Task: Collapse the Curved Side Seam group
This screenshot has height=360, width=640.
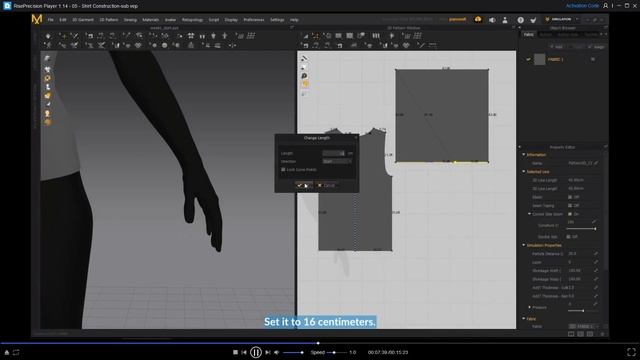Action: [x=529, y=214]
